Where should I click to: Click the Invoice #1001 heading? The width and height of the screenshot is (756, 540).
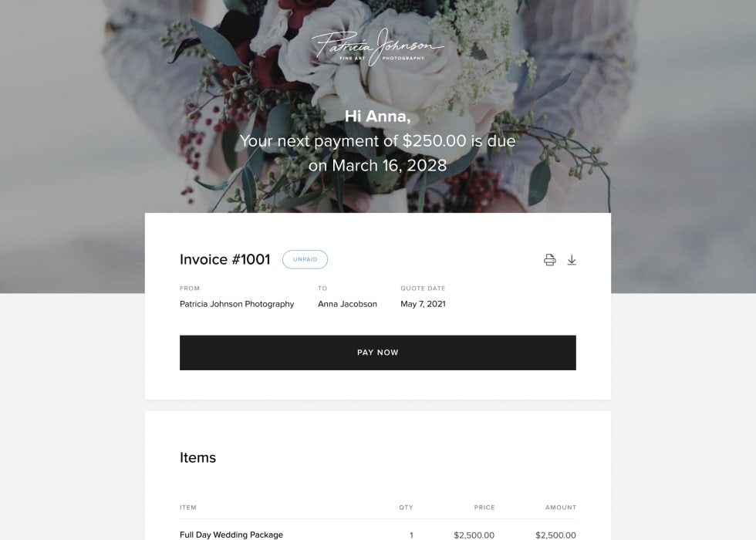(x=224, y=259)
